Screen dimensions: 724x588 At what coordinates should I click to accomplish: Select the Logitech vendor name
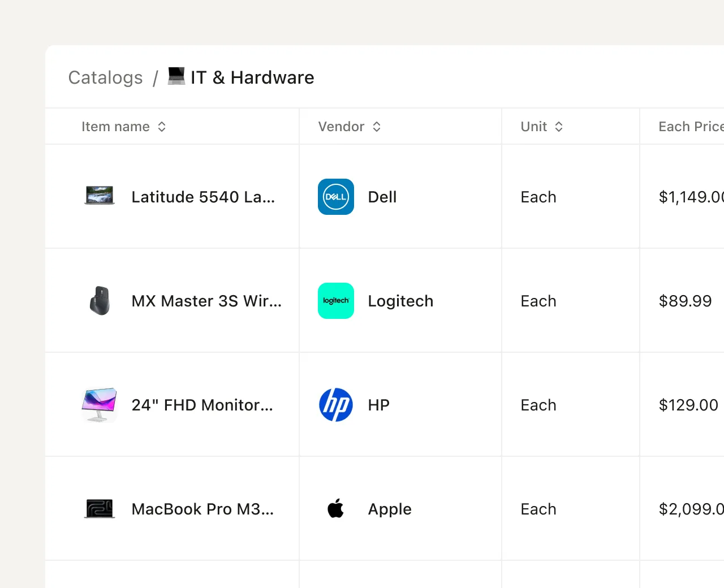coord(400,301)
